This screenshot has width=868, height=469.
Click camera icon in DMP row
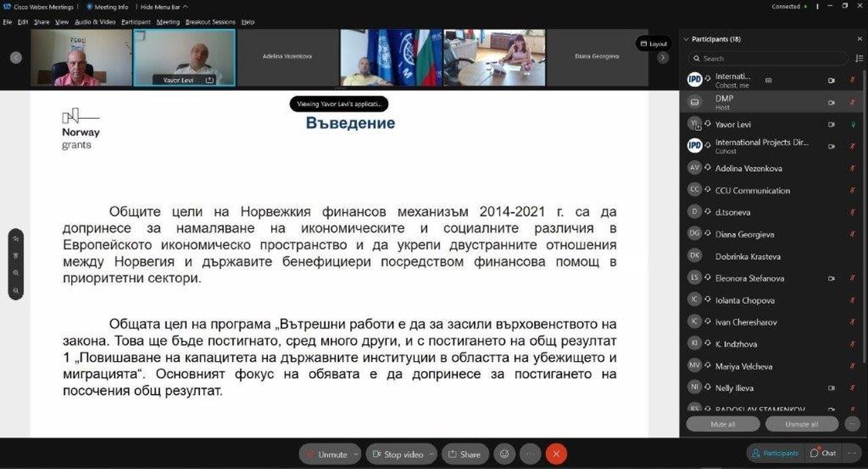point(831,102)
